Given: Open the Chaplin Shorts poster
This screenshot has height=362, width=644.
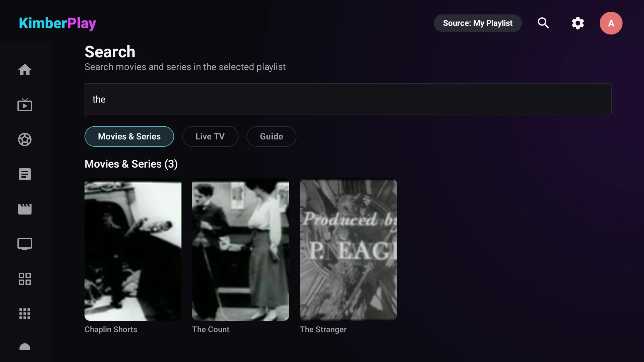Looking at the screenshot, I should click(133, 250).
